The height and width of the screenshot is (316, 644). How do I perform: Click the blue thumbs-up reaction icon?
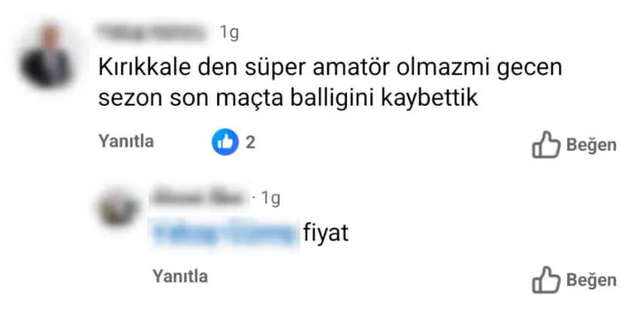(x=225, y=143)
